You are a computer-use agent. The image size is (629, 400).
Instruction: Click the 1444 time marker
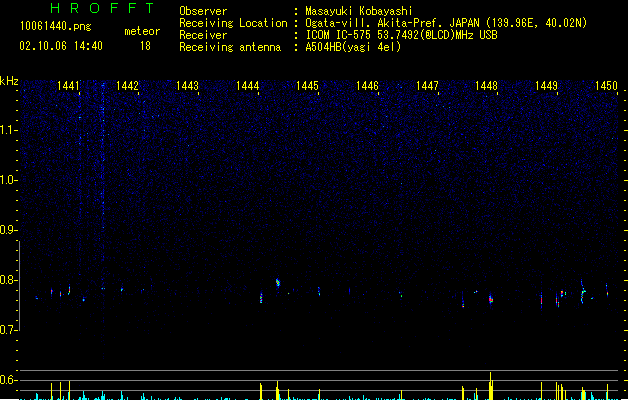point(248,86)
